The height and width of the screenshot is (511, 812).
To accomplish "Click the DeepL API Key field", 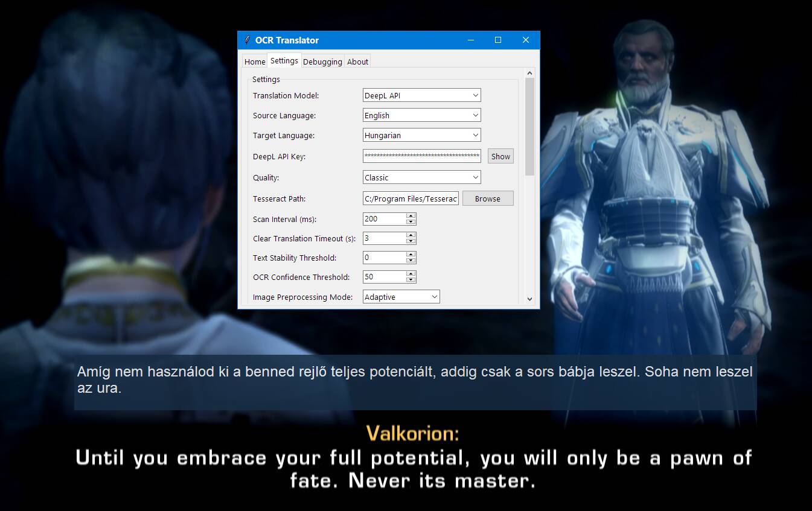I will click(421, 156).
